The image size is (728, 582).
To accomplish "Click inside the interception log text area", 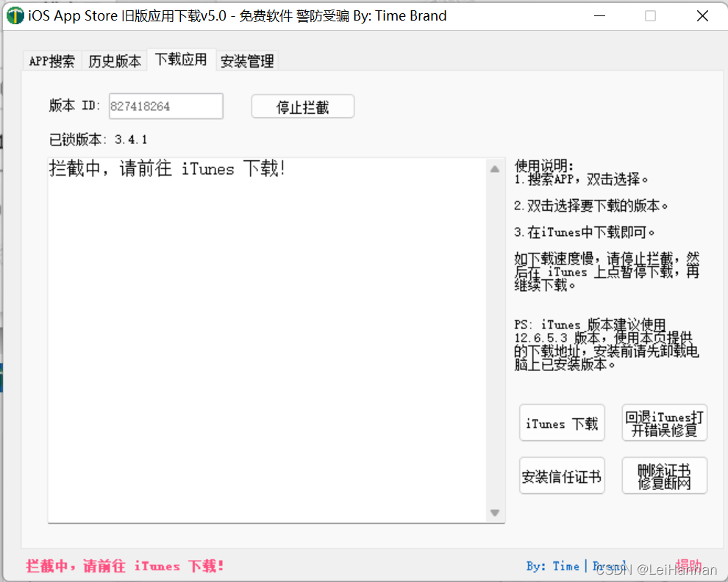I will pos(268,340).
